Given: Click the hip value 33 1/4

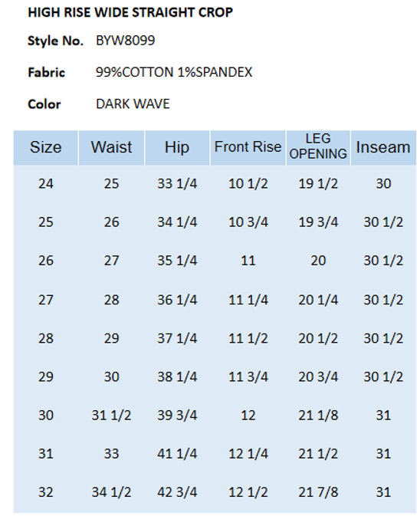Looking at the screenshot, I should [177, 183].
